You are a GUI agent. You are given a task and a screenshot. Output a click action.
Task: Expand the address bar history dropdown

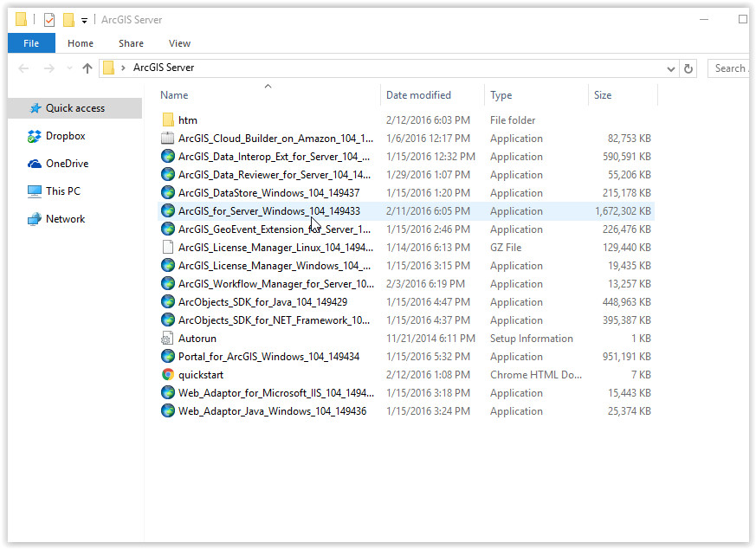tap(670, 69)
